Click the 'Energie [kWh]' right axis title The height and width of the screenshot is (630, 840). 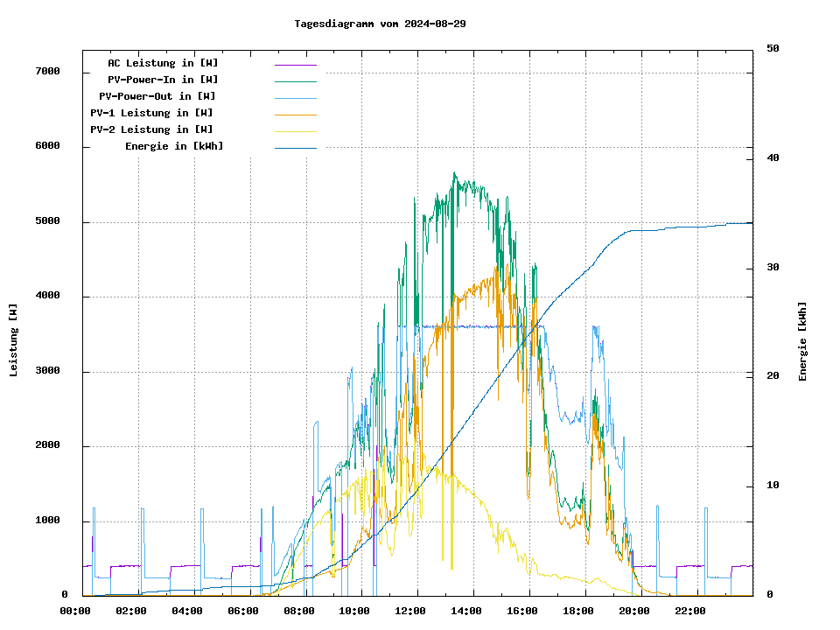coord(802,341)
